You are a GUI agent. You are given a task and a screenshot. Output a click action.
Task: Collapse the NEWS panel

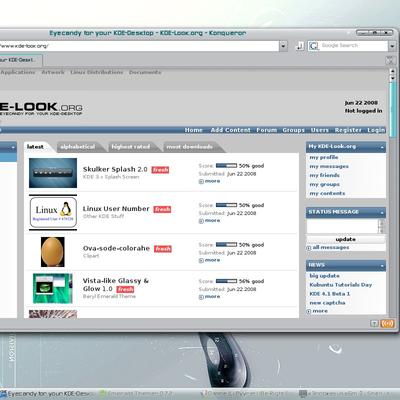click(x=382, y=266)
